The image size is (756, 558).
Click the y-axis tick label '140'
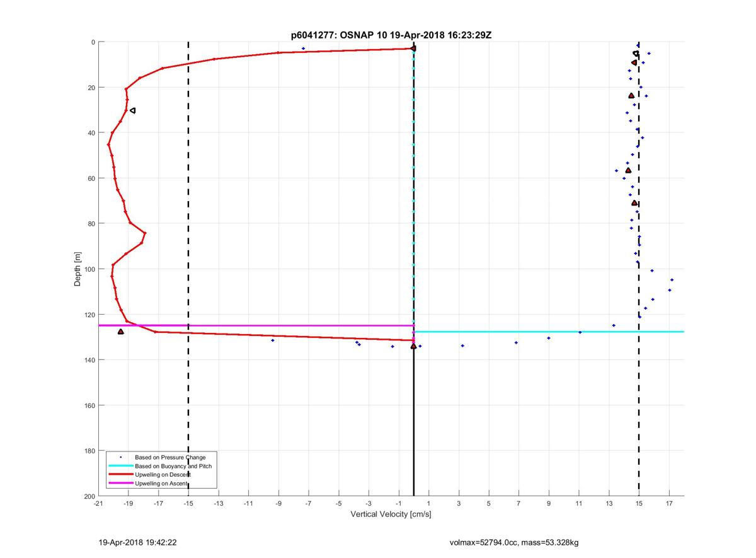click(89, 360)
